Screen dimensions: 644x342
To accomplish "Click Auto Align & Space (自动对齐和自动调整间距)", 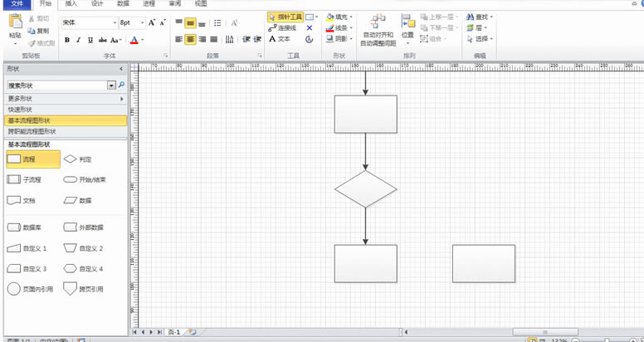I will pyautogui.click(x=378, y=30).
